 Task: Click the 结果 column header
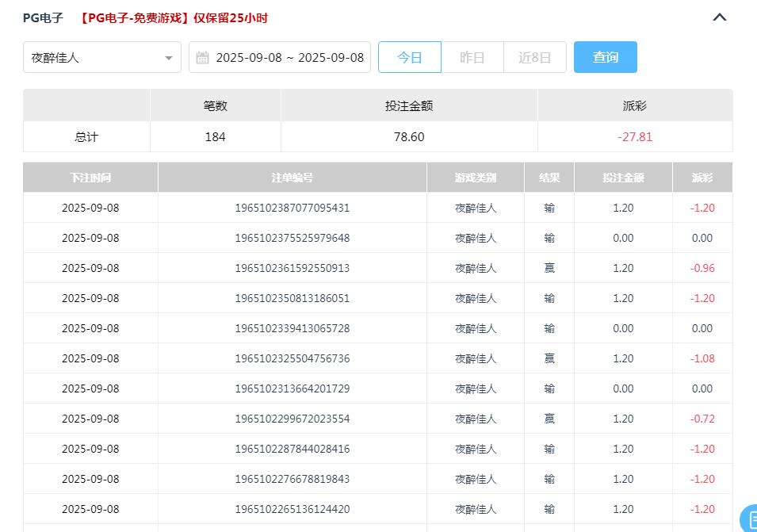click(549, 177)
